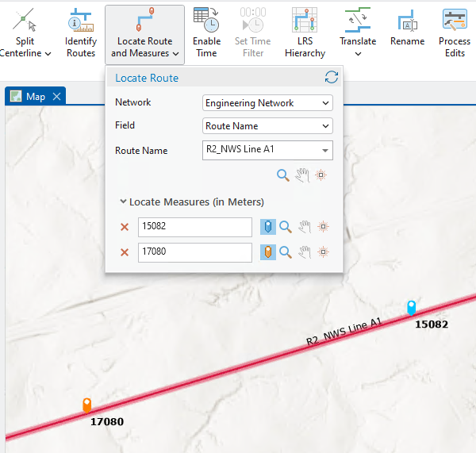Toggle the orange marker for measure 17080

tap(268, 252)
